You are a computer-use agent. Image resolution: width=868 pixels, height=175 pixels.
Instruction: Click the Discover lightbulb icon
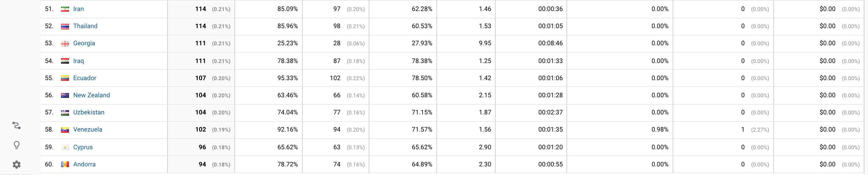click(16, 145)
